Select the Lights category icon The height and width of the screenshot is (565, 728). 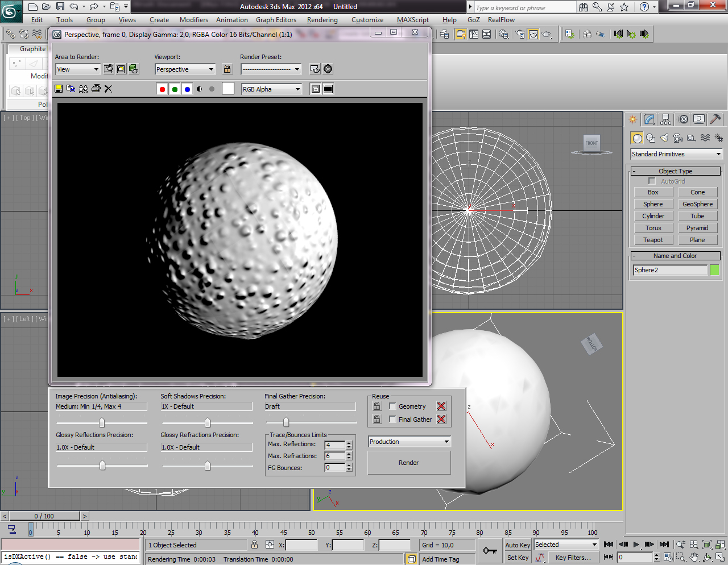[x=664, y=138]
